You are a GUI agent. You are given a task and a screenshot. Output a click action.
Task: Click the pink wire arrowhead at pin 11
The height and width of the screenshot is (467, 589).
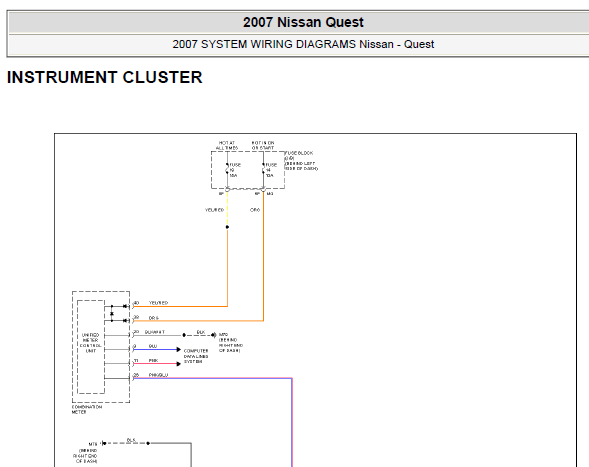point(179,364)
